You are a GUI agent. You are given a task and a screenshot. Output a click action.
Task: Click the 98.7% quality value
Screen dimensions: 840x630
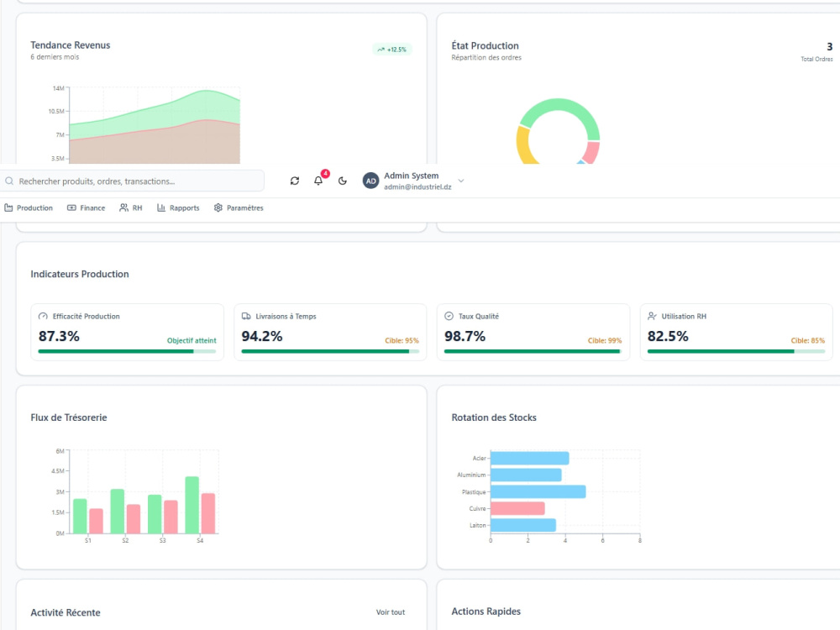465,337
